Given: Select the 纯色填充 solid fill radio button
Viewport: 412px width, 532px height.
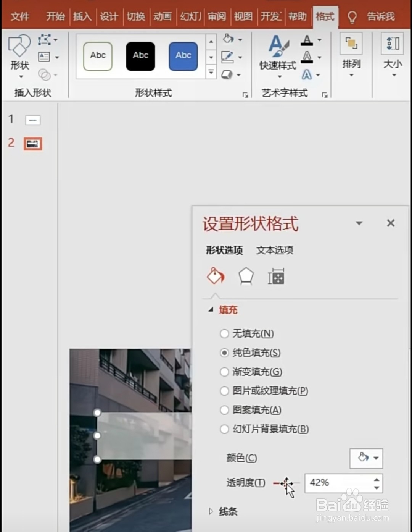Looking at the screenshot, I should pyautogui.click(x=224, y=353).
